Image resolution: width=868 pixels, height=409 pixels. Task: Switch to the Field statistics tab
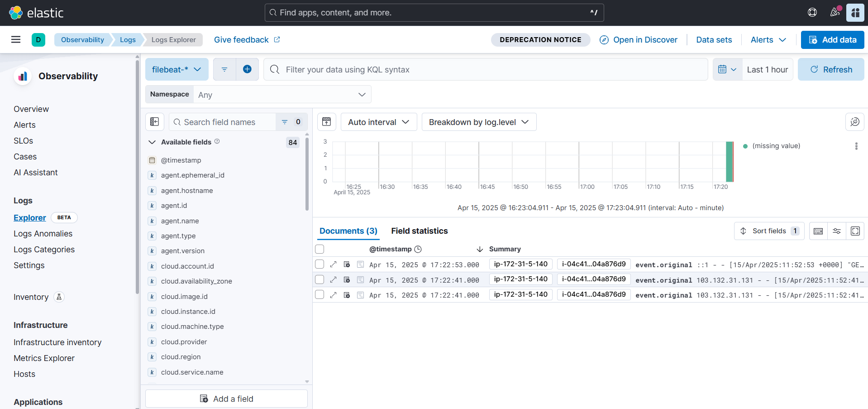pyautogui.click(x=419, y=231)
